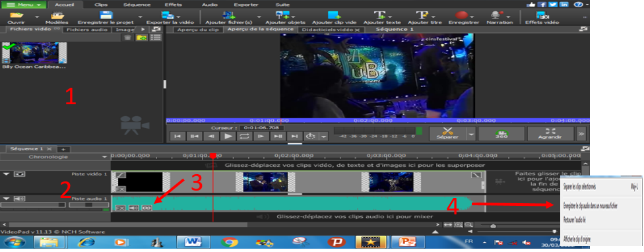The width and height of the screenshot is (644, 252).
Task: Choose Restaurer l'audio lié menu entry
Action: (x=575, y=220)
